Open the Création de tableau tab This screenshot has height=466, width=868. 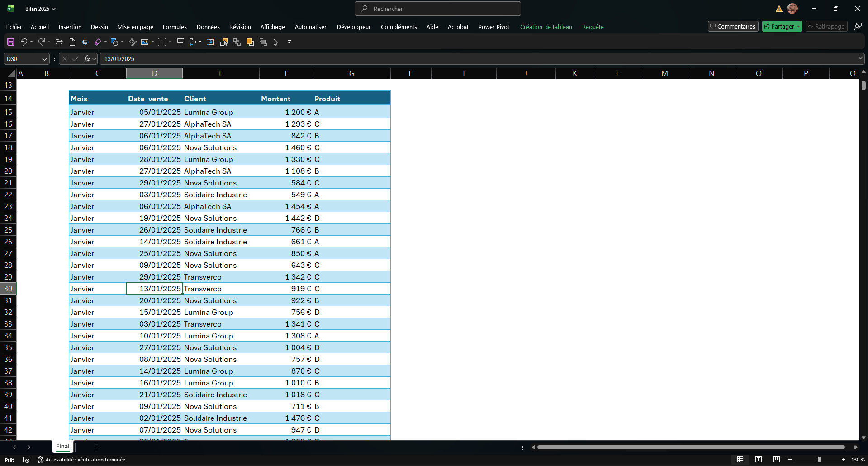coord(546,27)
